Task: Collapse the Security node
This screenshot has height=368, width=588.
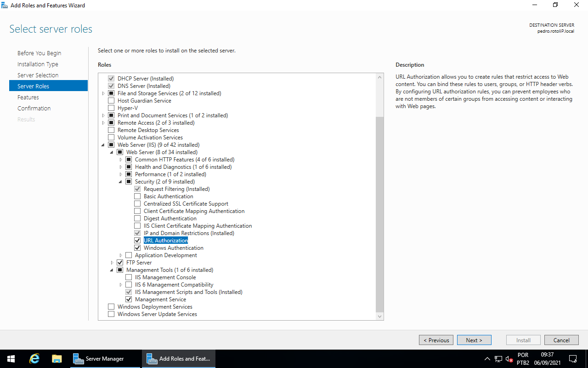Action: (120, 182)
